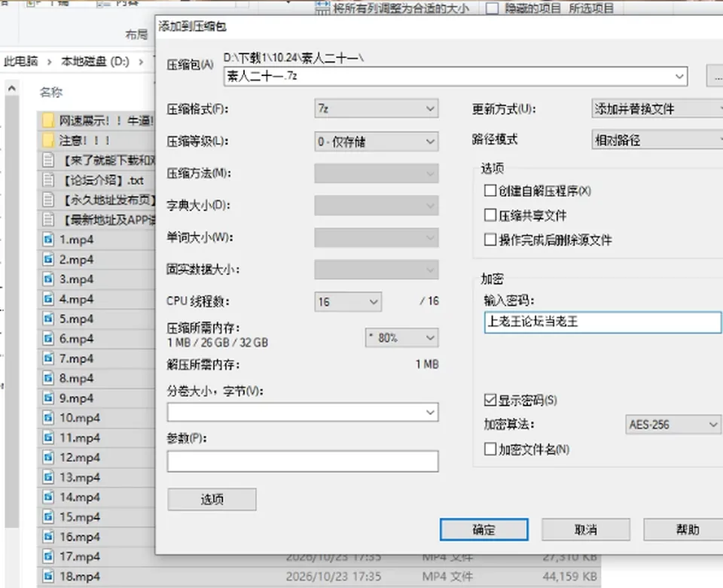This screenshot has height=588, width=723.
Task: Click the 永久地址发布页 text file icon
Action: point(48,200)
